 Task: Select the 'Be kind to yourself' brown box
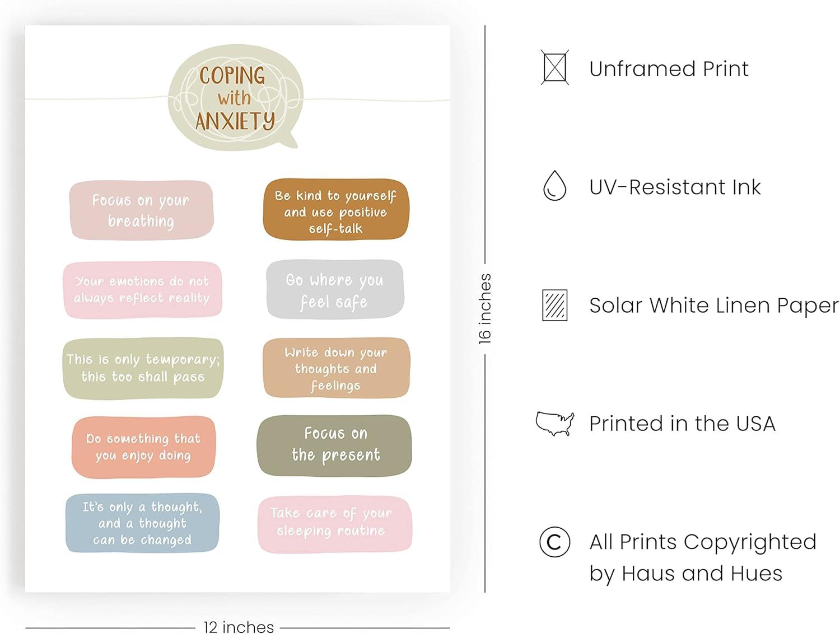(x=336, y=209)
